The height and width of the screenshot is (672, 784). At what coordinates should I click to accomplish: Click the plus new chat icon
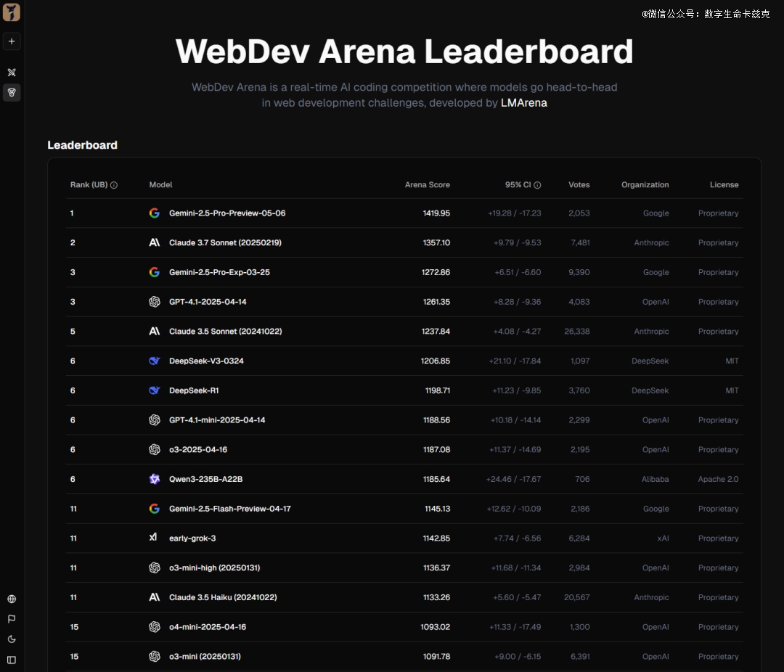pyautogui.click(x=12, y=41)
